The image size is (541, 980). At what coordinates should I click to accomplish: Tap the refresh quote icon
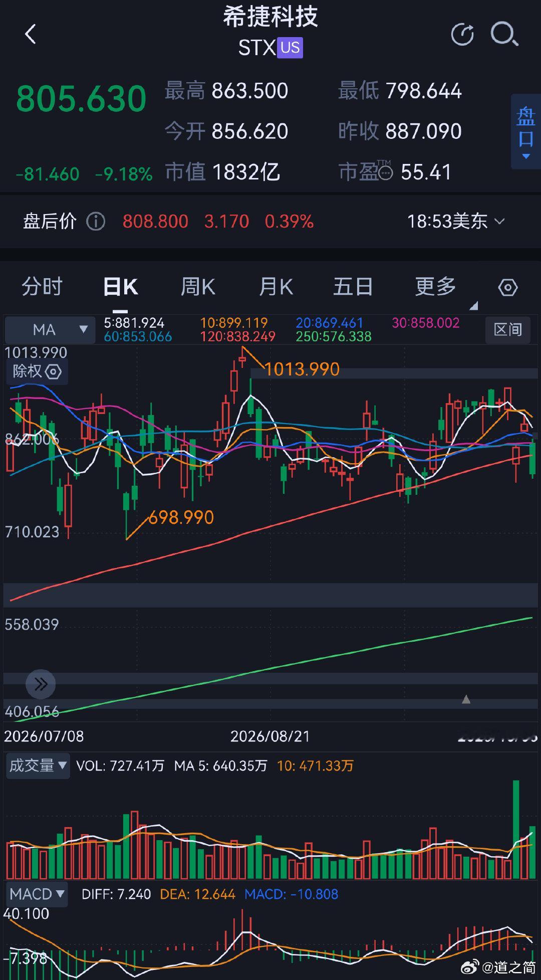coord(462,35)
